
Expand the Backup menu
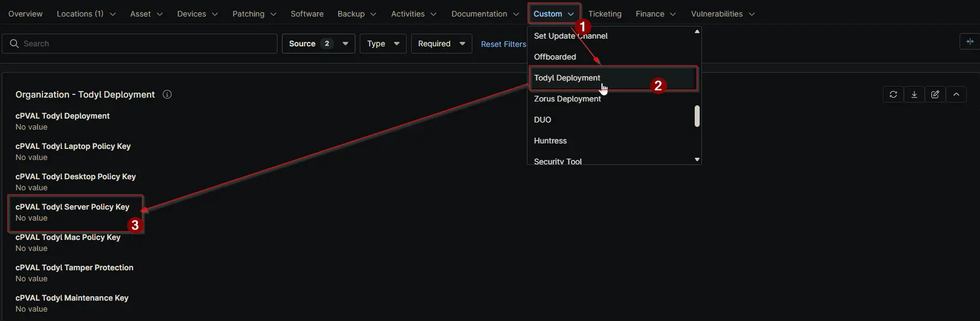click(x=357, y=14)
